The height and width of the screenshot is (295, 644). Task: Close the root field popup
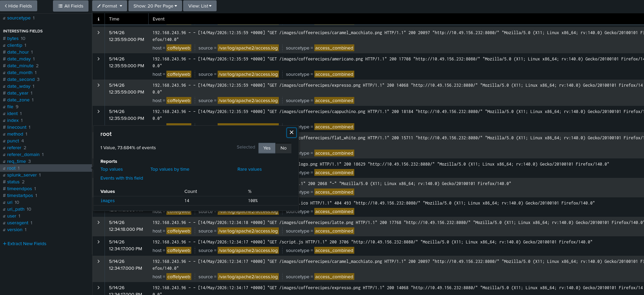tap(291, 132)
